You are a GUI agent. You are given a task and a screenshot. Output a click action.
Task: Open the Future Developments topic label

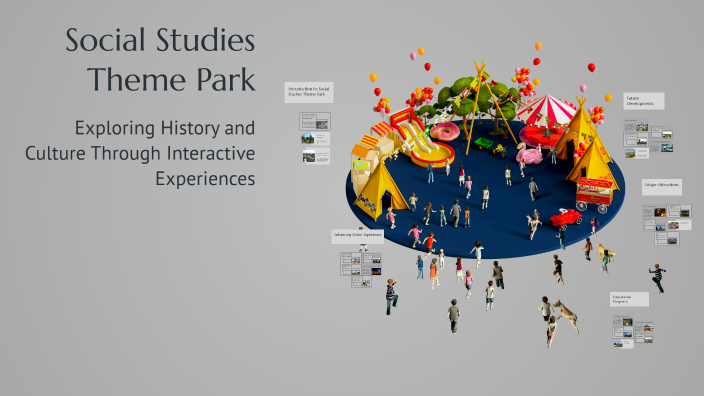tap(643, 101)
